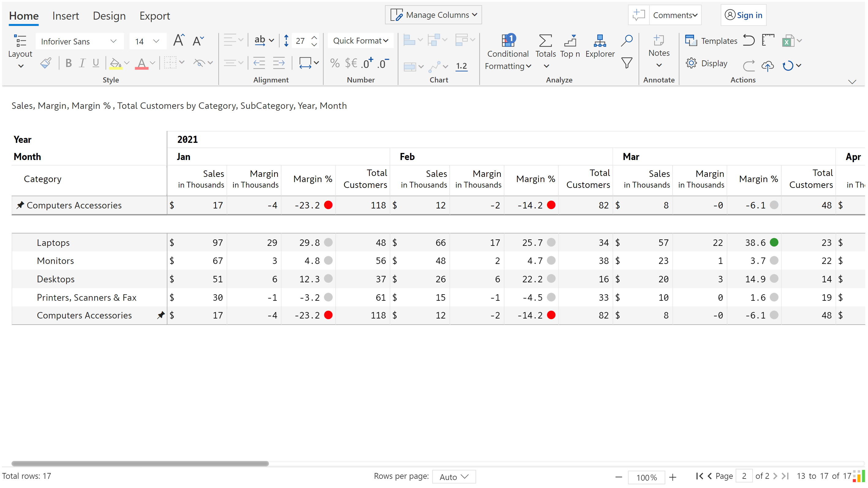Expand the Inforiver Sans font dropdown

click(x=113, y=41)
